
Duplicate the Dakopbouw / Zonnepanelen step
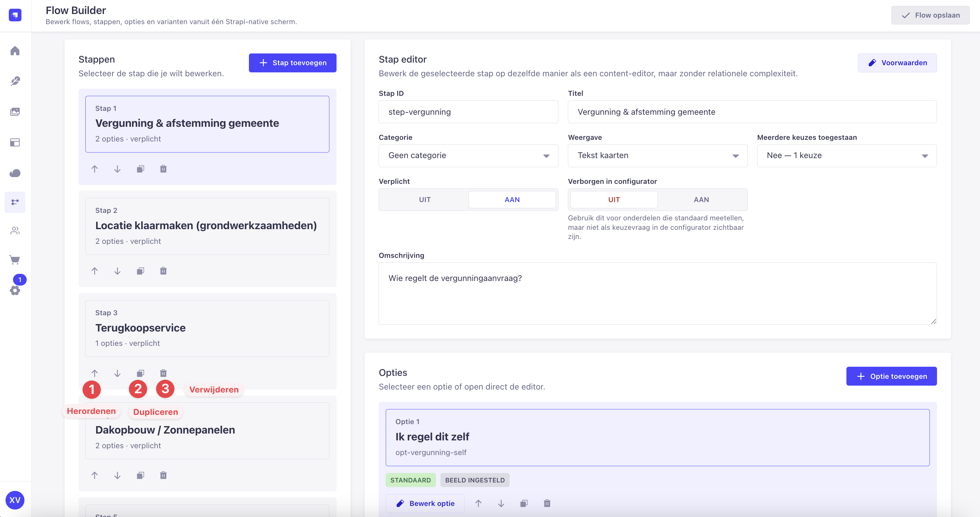[140, 475]
